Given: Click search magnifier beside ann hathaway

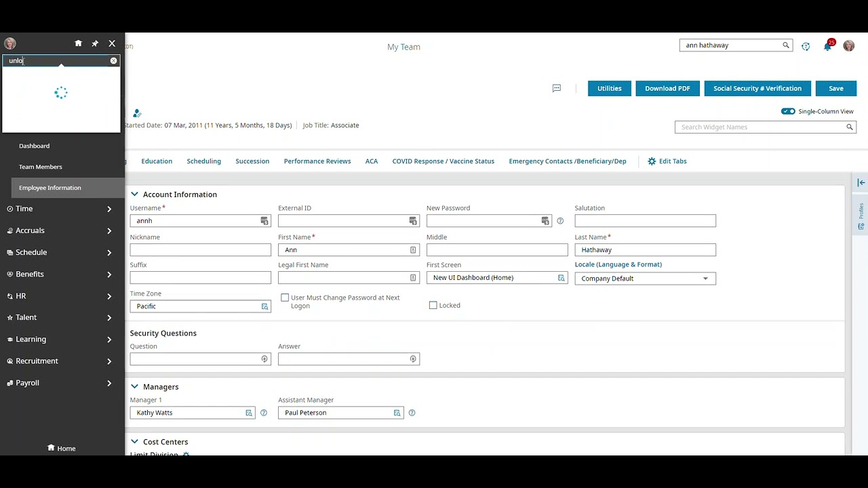Looking at the screenshot, I should pyautogui.click(x=786, y=45).
